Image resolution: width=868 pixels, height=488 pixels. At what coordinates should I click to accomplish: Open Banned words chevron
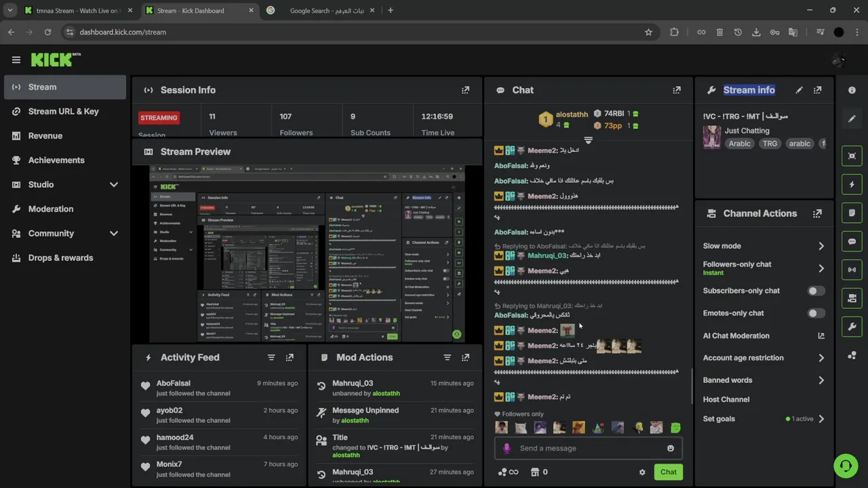click(821, 380)
